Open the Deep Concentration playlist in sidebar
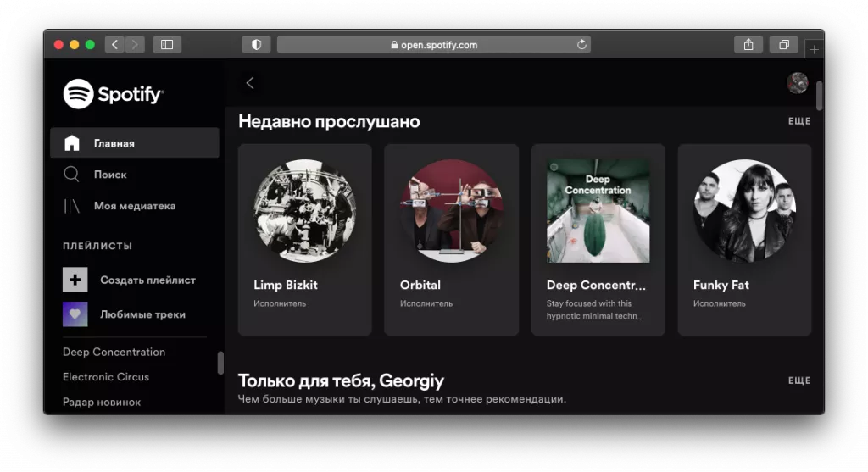 (x=114, y=352)
